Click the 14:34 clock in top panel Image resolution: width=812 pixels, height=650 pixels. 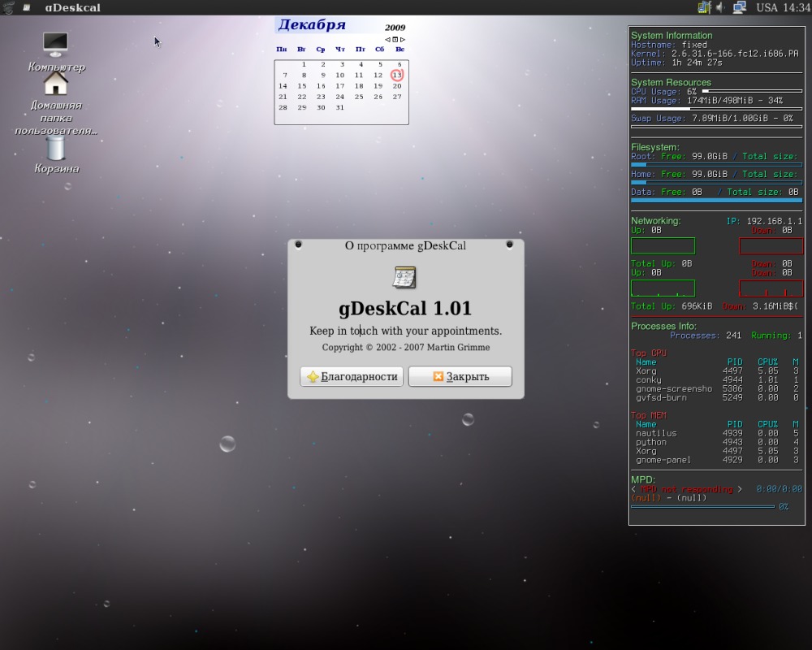point(797,7)
